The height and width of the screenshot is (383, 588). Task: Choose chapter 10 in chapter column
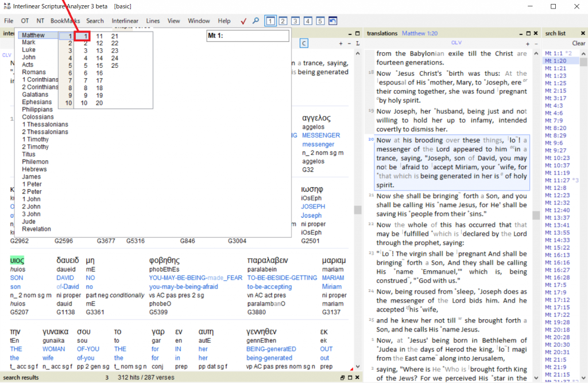[x=69, y=103]
